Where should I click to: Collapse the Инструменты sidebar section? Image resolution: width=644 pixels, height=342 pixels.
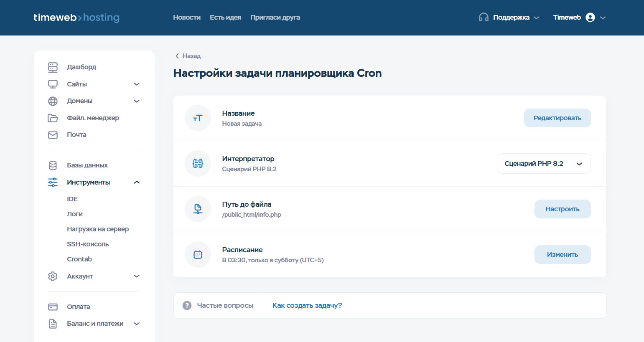[137, 182]
